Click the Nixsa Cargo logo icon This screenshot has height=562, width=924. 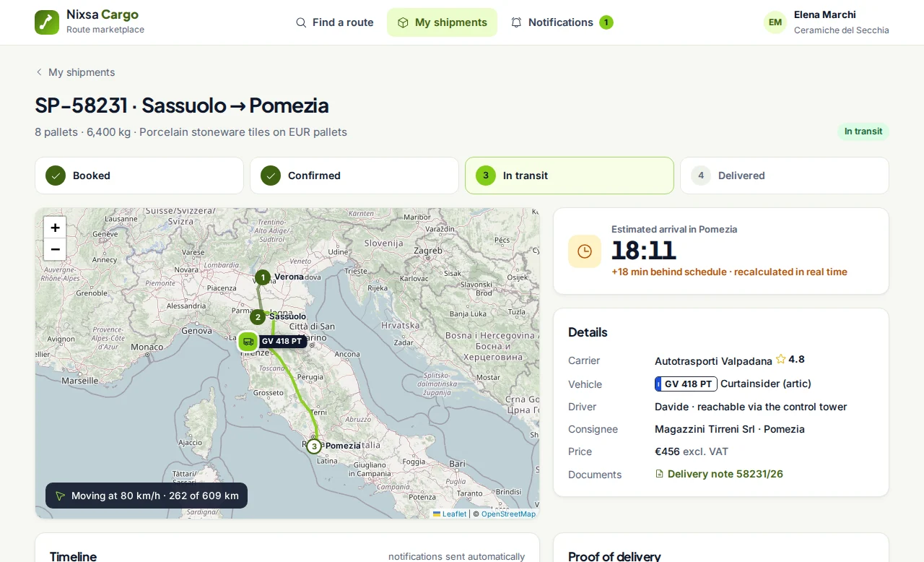click(x=47, y=22)
